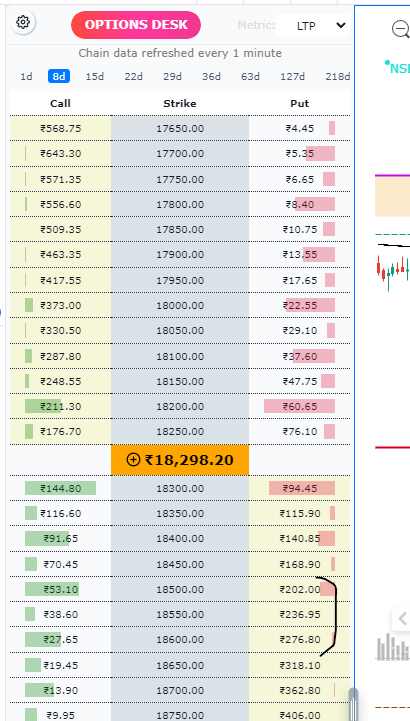Click the Call column header

(x=60, y=103)
